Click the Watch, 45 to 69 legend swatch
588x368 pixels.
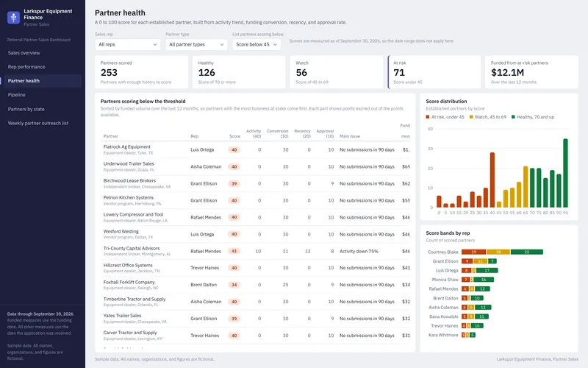[x=471, y=117]
